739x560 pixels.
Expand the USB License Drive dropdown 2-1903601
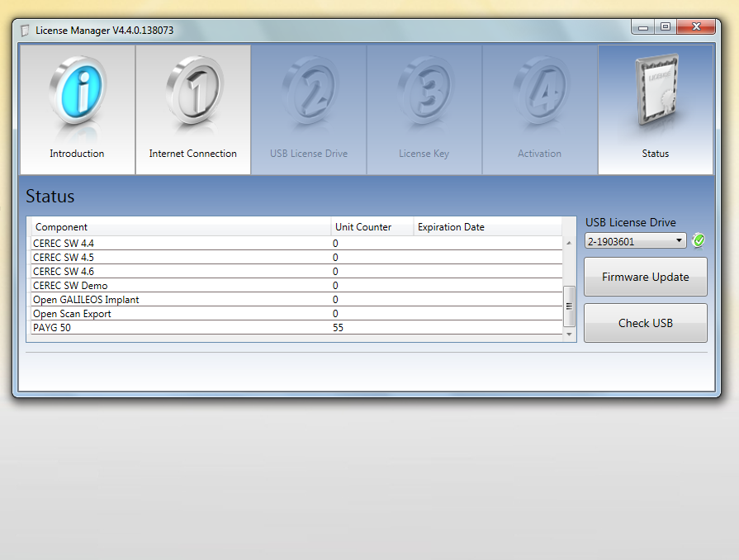(635, 241)
